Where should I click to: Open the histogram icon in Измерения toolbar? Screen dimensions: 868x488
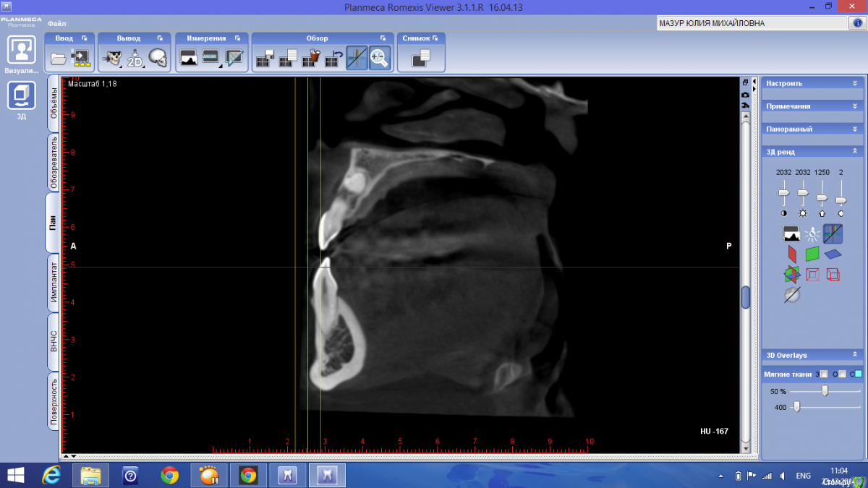(x=189, y=58)
